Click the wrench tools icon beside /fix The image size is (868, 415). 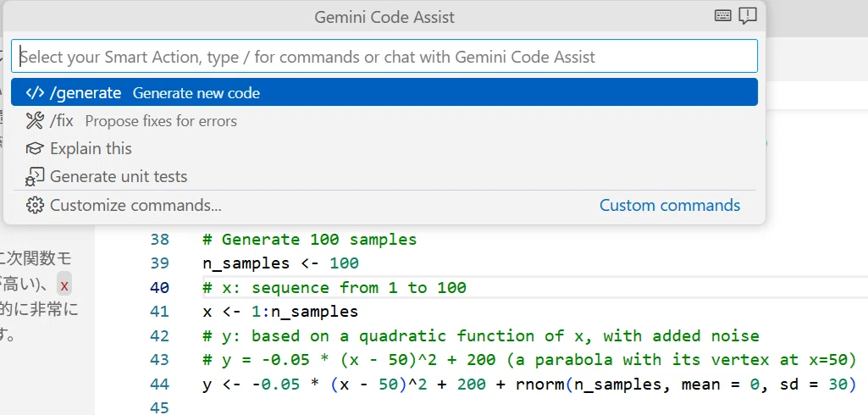point(35,120)
